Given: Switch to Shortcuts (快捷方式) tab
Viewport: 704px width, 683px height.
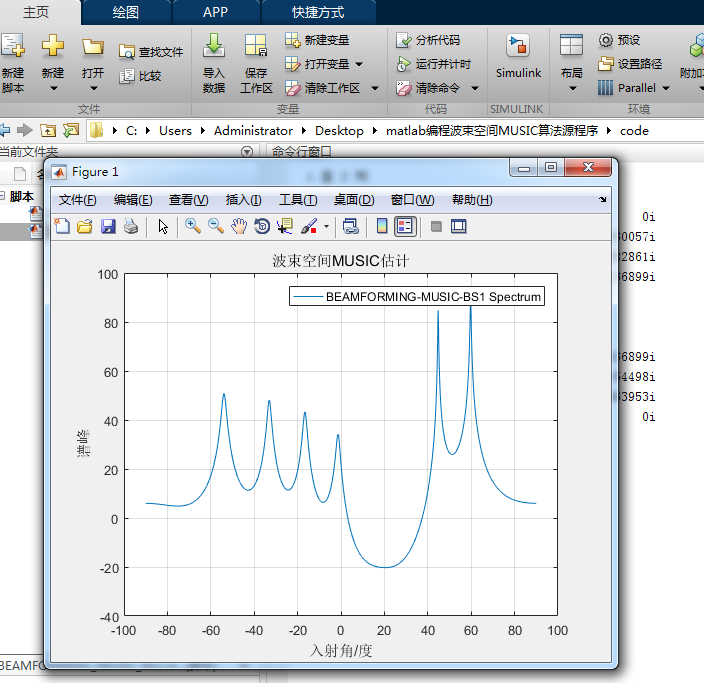Looking at the screenshot, I should click(318, 12).
